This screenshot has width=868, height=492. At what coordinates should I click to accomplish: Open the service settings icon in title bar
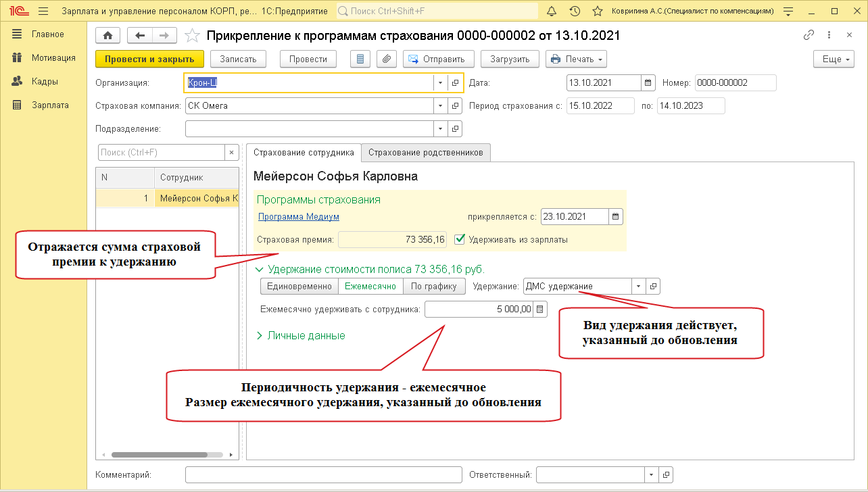(x=788, y=11)
